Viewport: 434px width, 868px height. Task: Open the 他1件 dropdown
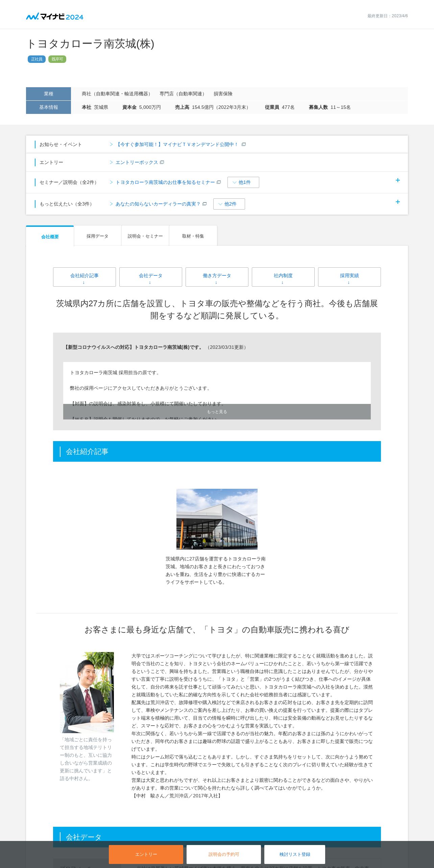point(243,182)
